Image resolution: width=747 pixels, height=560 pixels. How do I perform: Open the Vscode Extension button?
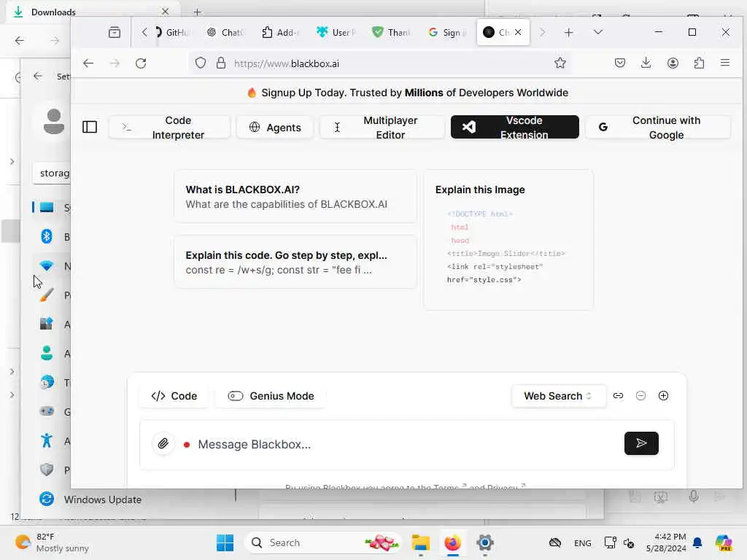[514, 127]
